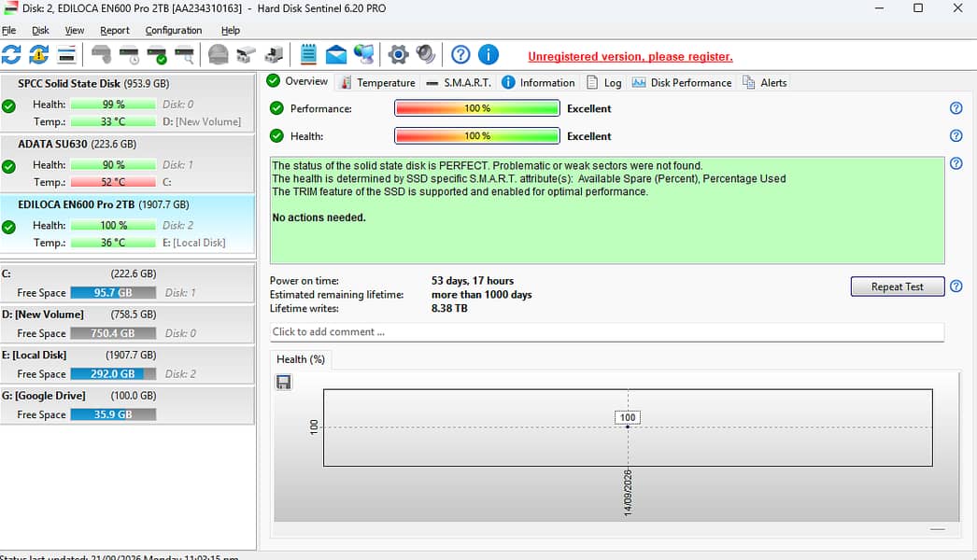This screenshot has width=977, height=560.
Task: Click the grey dome-shaped toolbar icon
Action: pos(218,55)
